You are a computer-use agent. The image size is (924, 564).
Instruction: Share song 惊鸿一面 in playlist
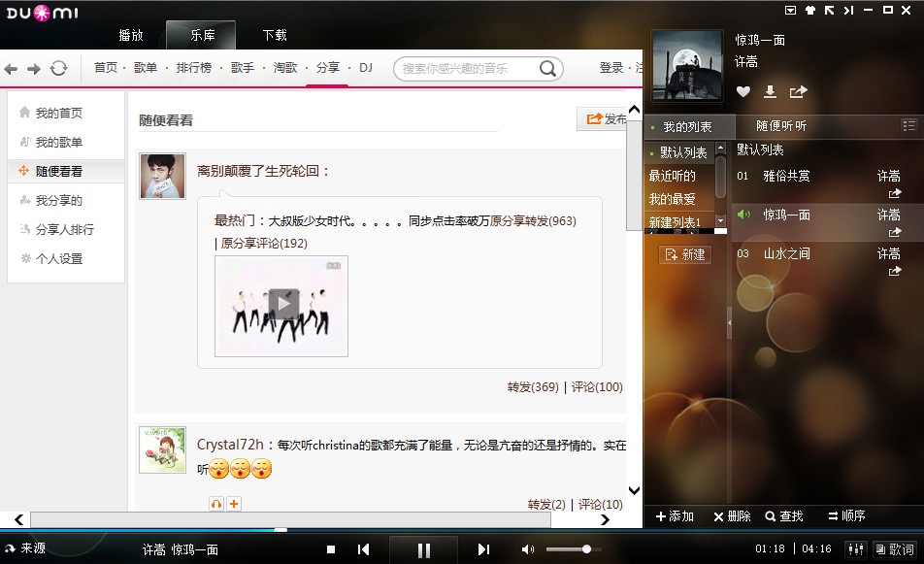pos(895,232)
